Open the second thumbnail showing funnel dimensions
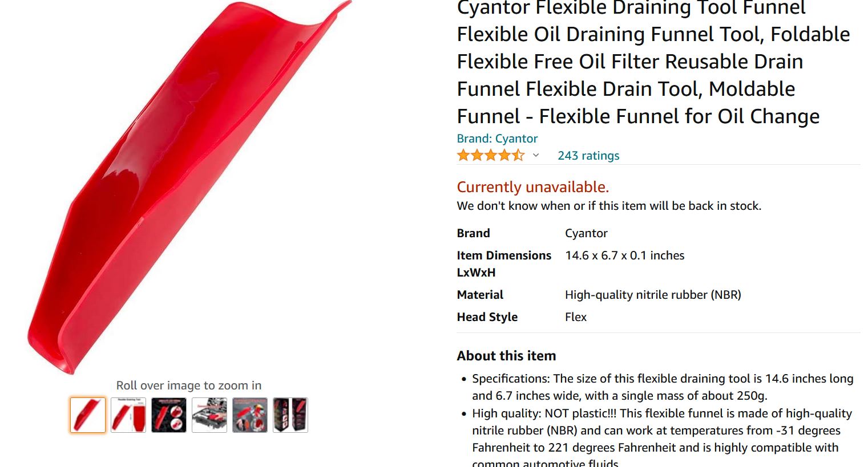 coord(128,415)
